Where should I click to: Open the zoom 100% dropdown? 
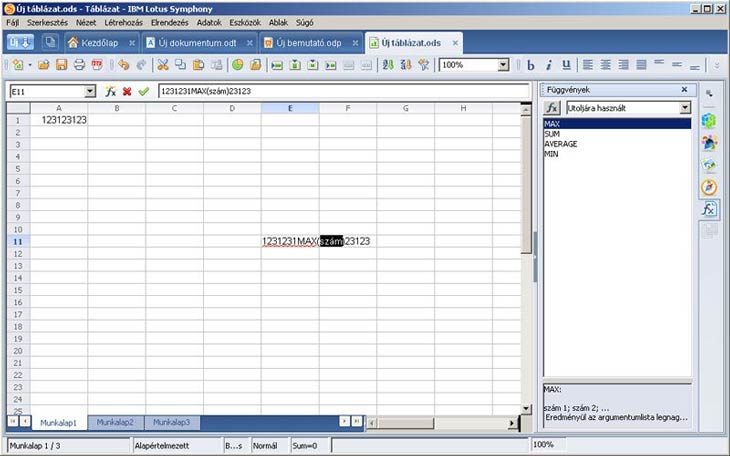503,65
